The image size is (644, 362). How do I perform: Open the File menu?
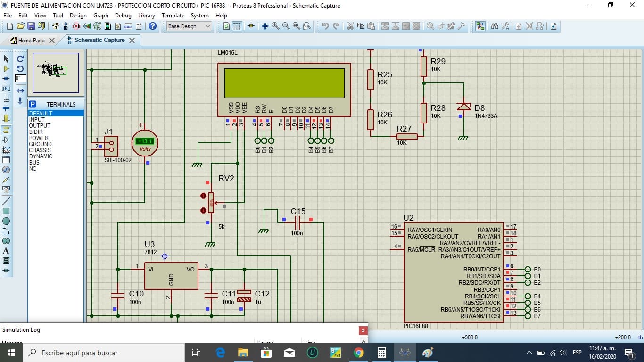click(8, 16)
